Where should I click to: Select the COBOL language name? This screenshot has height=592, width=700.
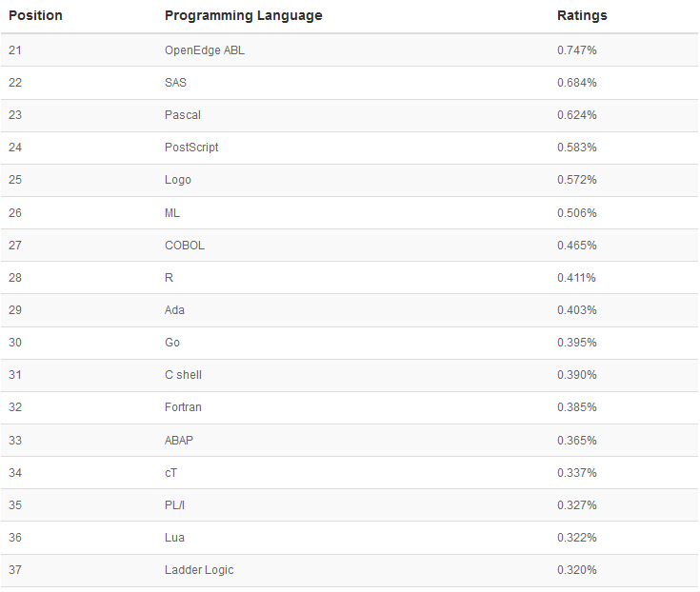pos(184,246)
